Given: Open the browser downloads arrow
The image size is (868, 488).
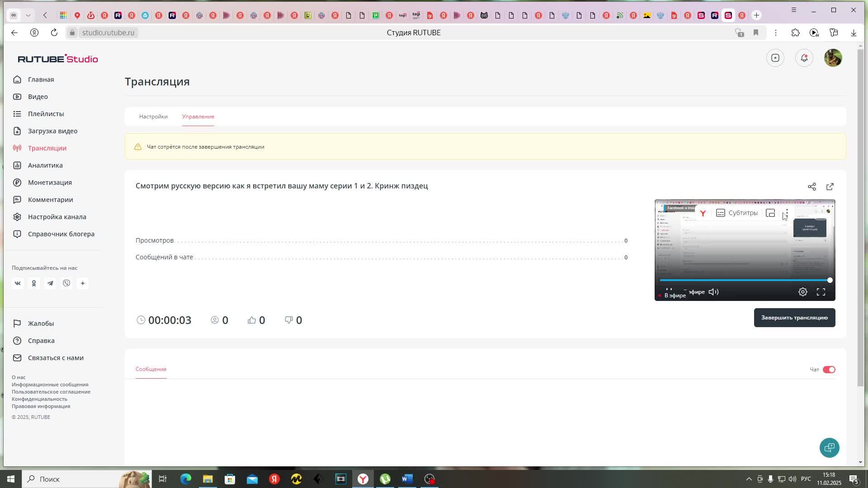Looking at the screenshot, I should (x=854, y=33).
